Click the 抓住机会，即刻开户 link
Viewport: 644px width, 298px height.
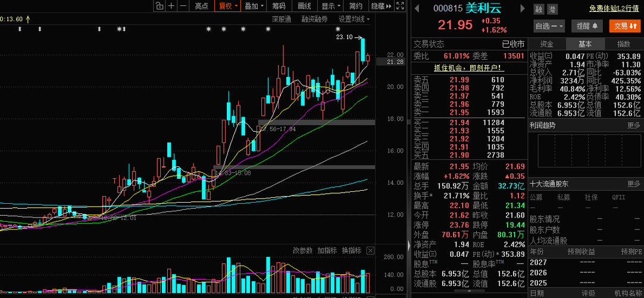tap(470, 67)
